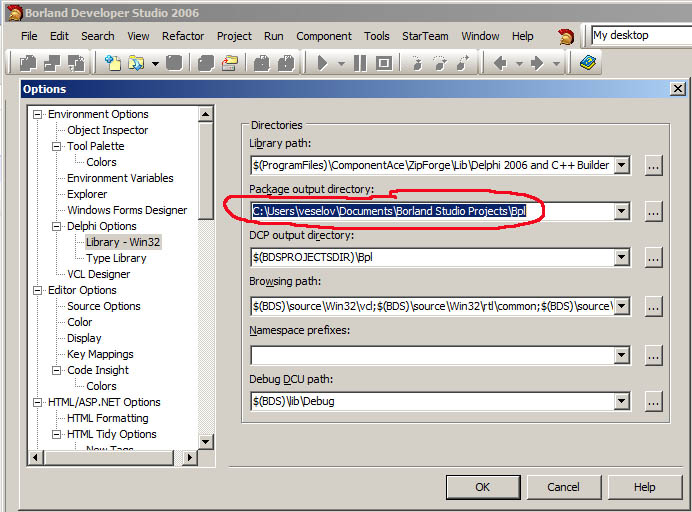
Task: Collapse the HTML/ASP.NET Options tree node
Action: pos(38,403)
